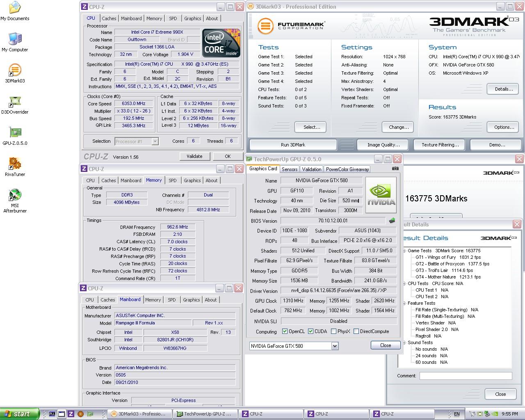Click the CPU-Z purple quick launch icon
Viewport: 525px width, 420px height.
click(71, 414)
